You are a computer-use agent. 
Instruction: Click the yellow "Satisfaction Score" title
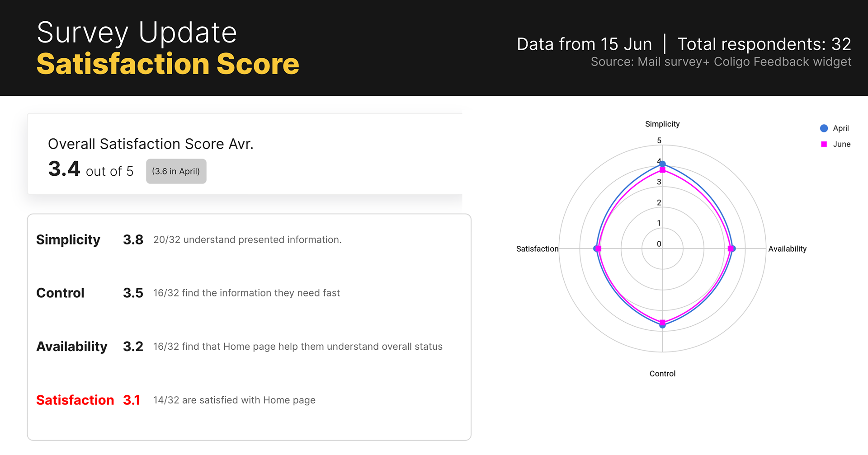tap(168, 64)
